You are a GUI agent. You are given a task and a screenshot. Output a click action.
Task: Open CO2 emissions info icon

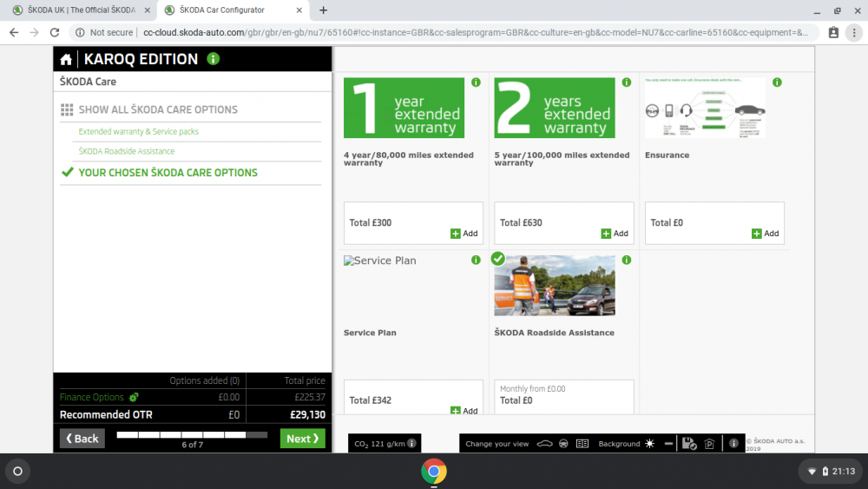click(x=411, y=443)
